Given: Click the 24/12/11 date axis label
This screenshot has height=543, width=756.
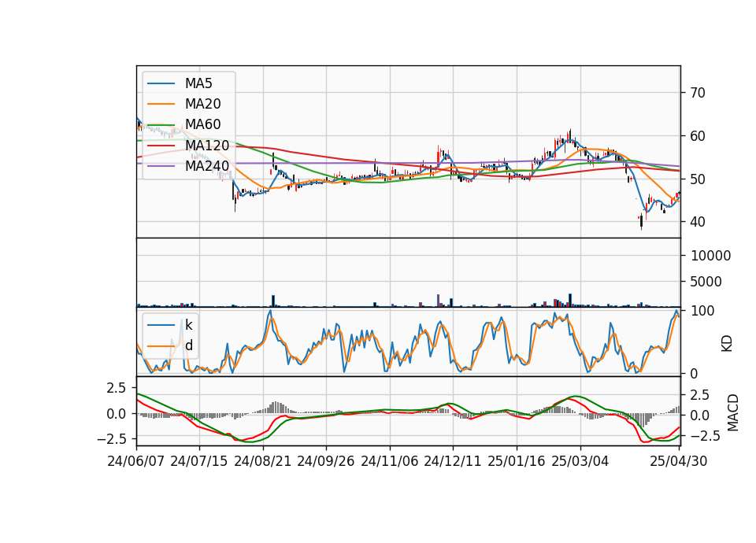Looking at the screenshot, I should click(452, 461).
